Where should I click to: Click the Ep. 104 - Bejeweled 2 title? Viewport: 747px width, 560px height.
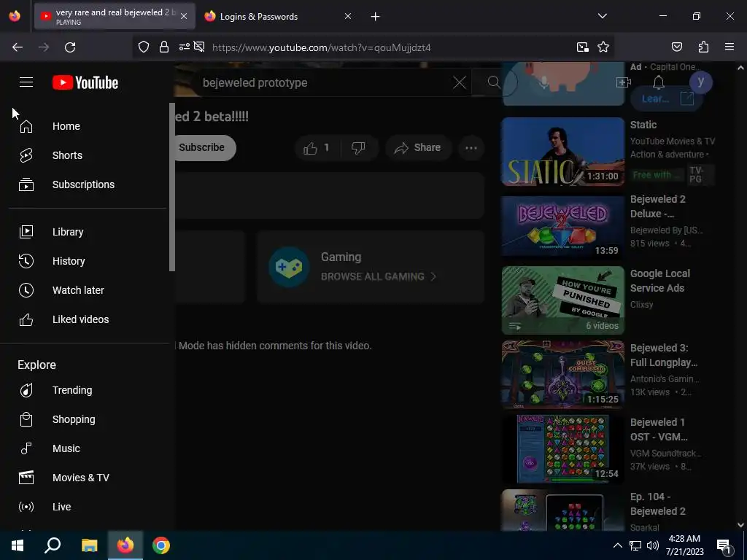658,504
